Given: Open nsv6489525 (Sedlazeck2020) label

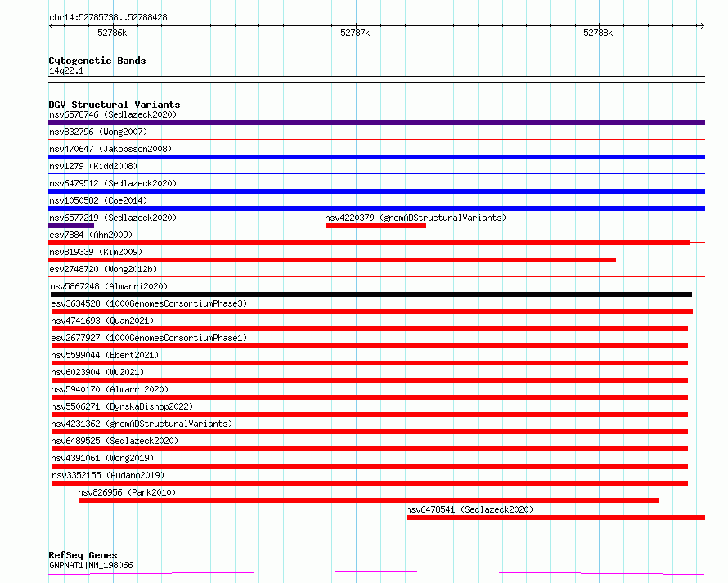Looking at the screenshot, I should [x=115, y=441].
